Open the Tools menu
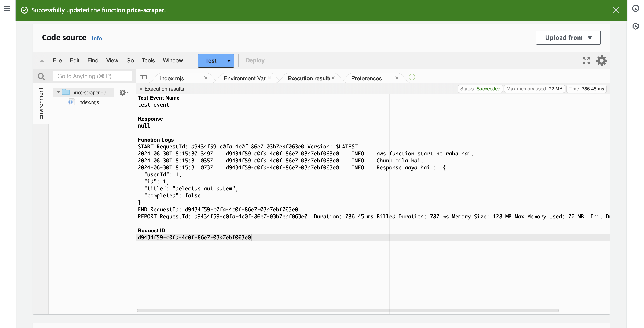 point(148,60)
